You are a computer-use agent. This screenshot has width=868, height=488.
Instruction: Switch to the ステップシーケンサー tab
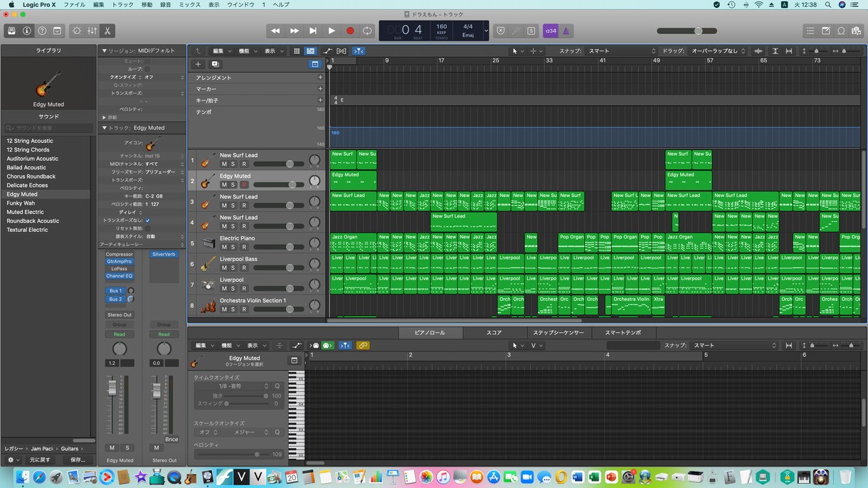pyautogui.click(x=559, y=333)
